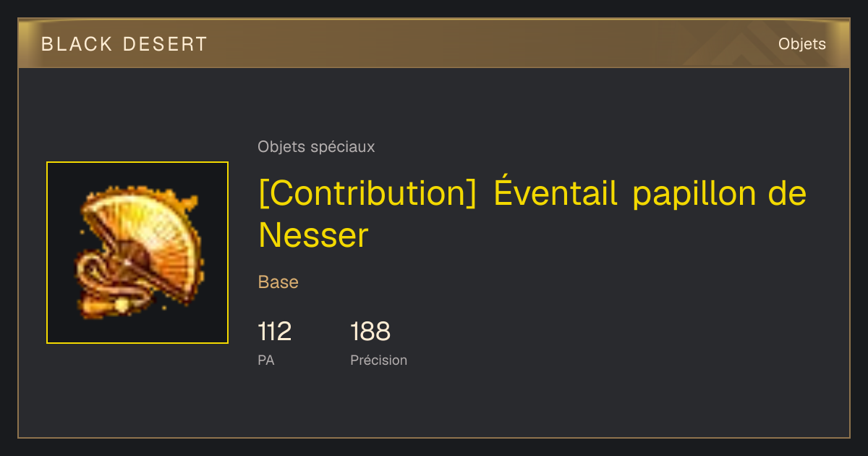Viewport: 868px width, 456px height.
Task: Click the PA stat label
Action: coord(265,360)
